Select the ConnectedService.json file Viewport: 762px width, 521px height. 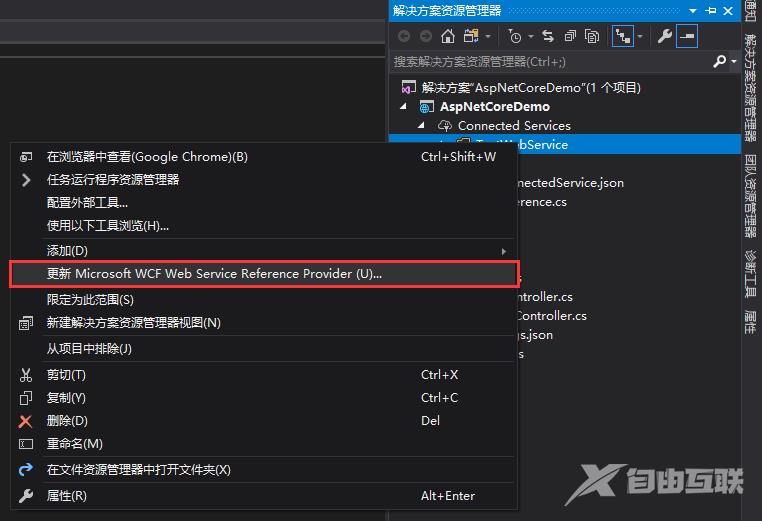point(570,183)
